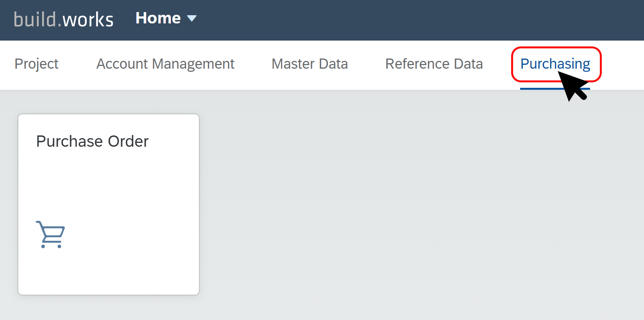This screenshot has width=644, height=320.
Task: Open the Purchase Order tile
Action: (109, 204)
